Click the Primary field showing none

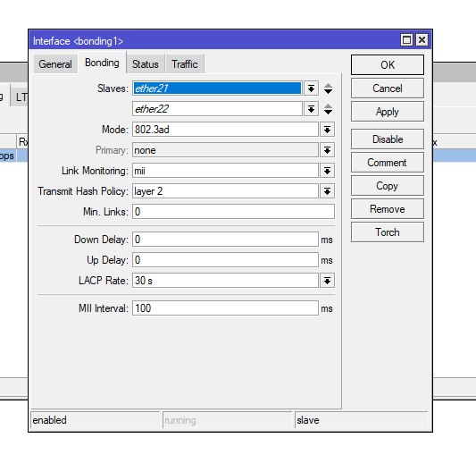[225, 150]
